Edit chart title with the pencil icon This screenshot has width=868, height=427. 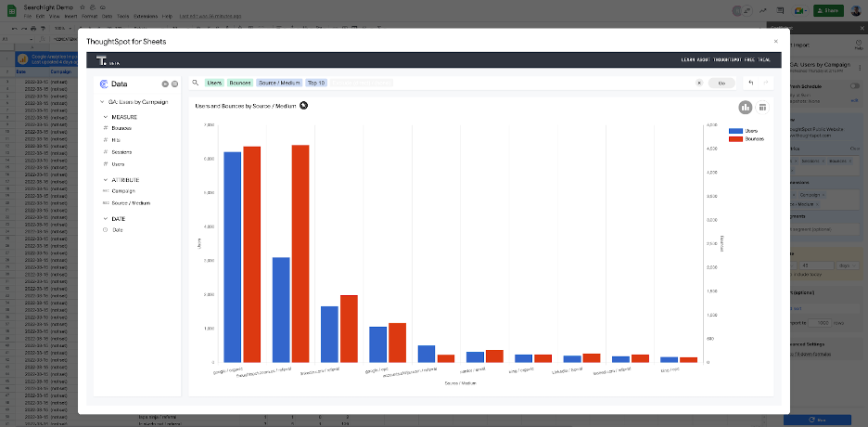(x=304, y=105)
